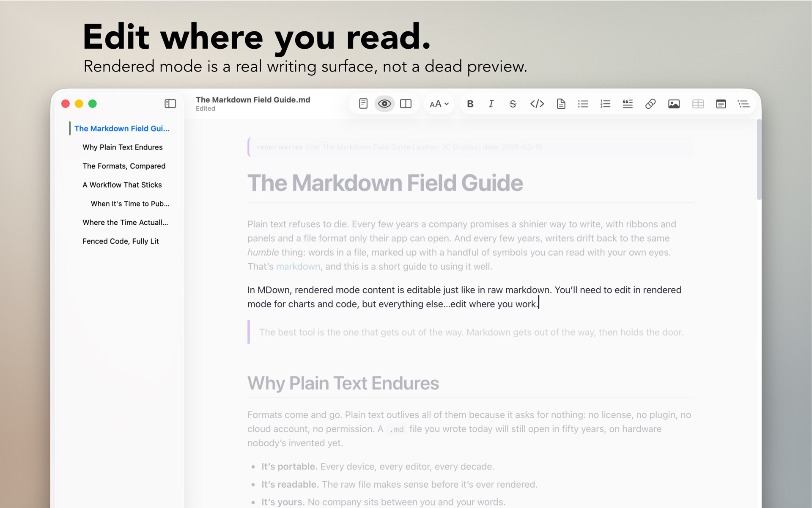Switch to rendered preview eye mode
812x508 pixels.
tap(384, 104)
